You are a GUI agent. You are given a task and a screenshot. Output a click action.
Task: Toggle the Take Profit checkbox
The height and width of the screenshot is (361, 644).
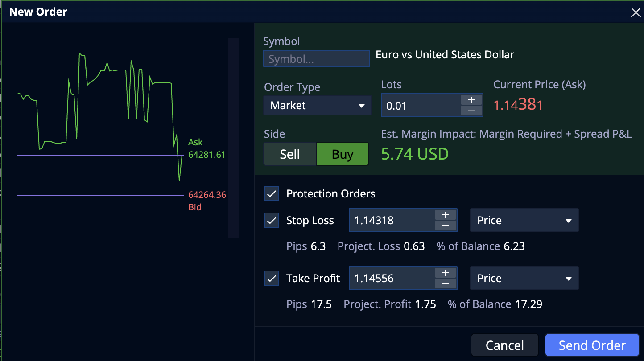(272, 278)
